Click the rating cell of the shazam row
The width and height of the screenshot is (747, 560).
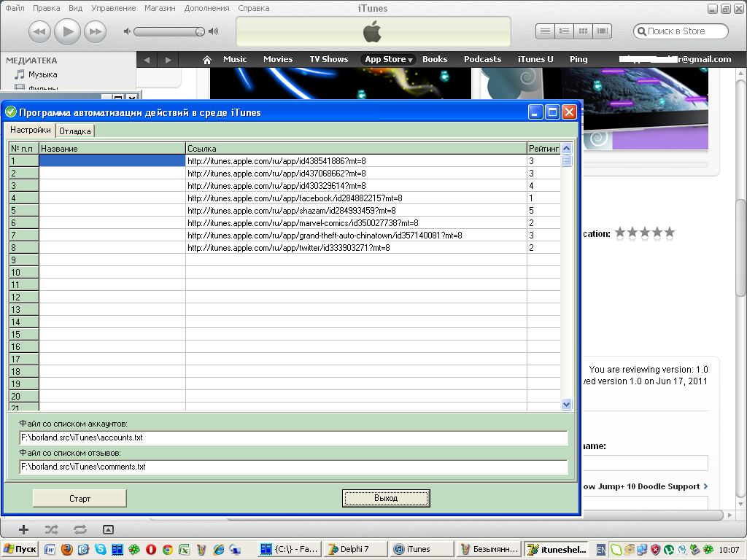tap(543, 211)
